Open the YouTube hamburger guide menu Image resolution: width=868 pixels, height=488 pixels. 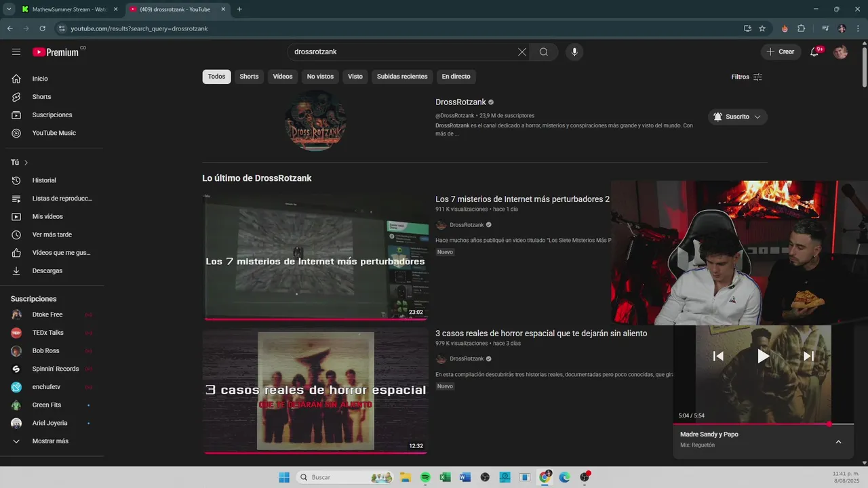16,52
